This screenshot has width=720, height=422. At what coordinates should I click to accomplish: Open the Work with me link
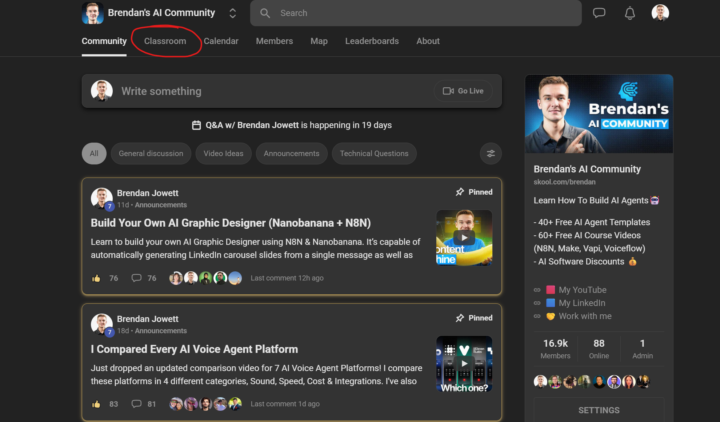585,316
